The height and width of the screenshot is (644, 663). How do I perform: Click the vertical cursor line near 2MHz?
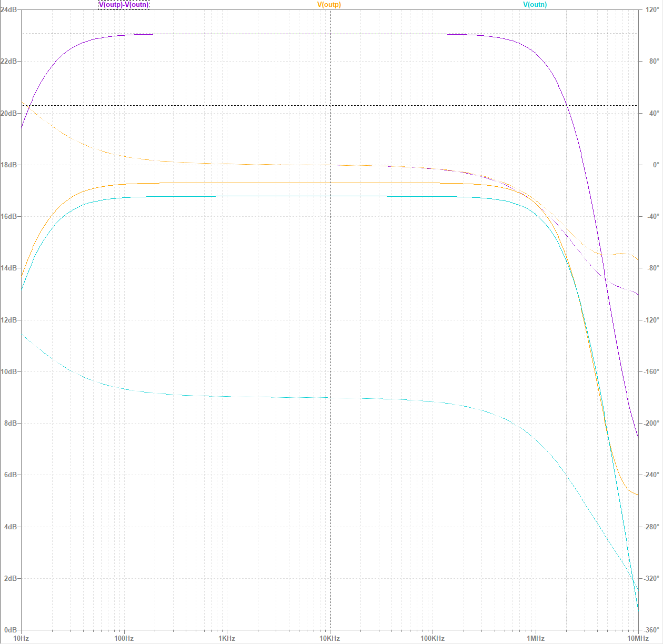coord(567,368)
